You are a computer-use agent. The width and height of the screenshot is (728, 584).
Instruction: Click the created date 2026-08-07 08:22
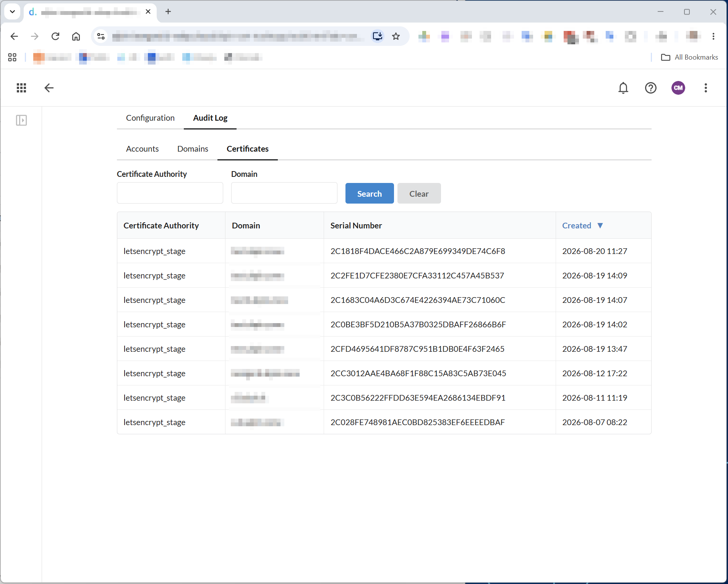click(595, 422)
